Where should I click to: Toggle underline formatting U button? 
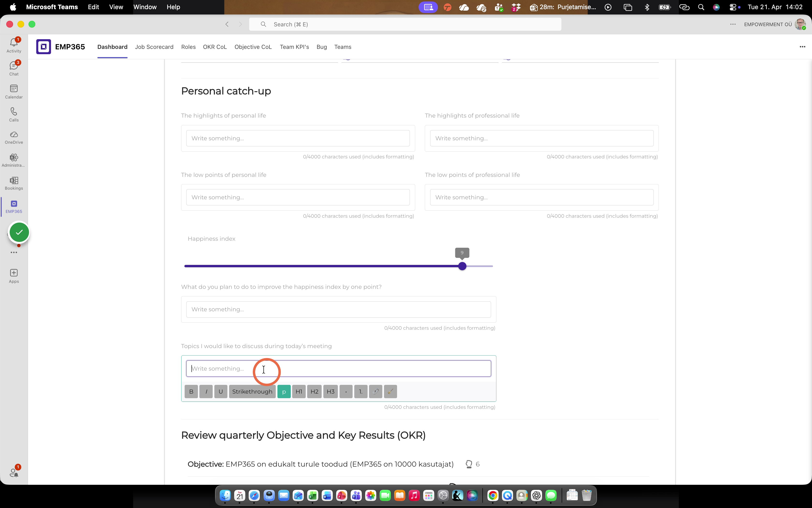click(221, 391)
